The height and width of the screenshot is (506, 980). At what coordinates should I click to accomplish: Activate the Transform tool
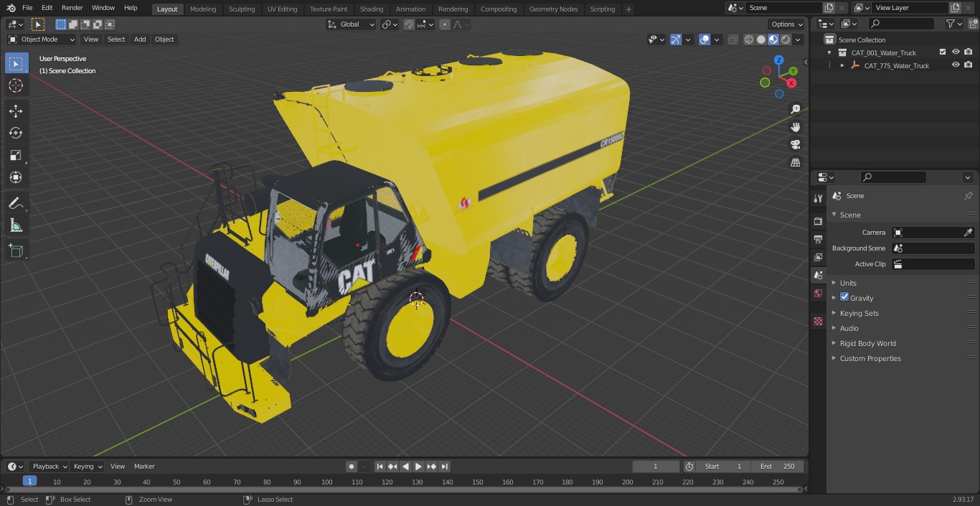coord(16,177)
